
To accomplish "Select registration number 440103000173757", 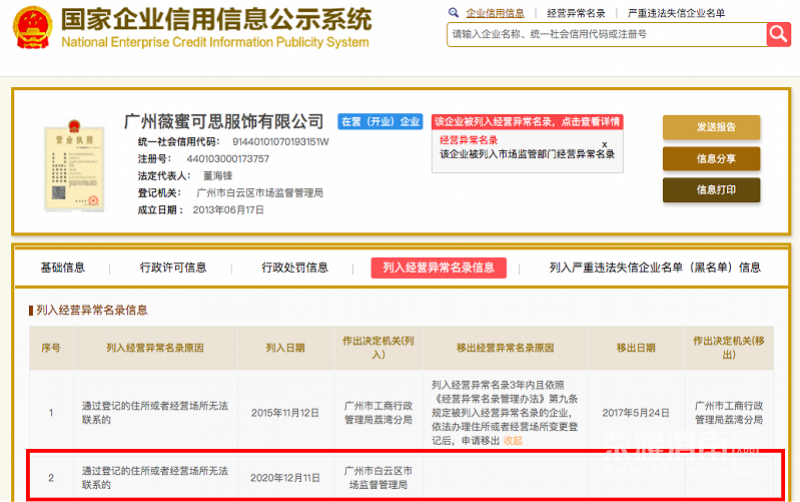I will (x=228, y=159).
